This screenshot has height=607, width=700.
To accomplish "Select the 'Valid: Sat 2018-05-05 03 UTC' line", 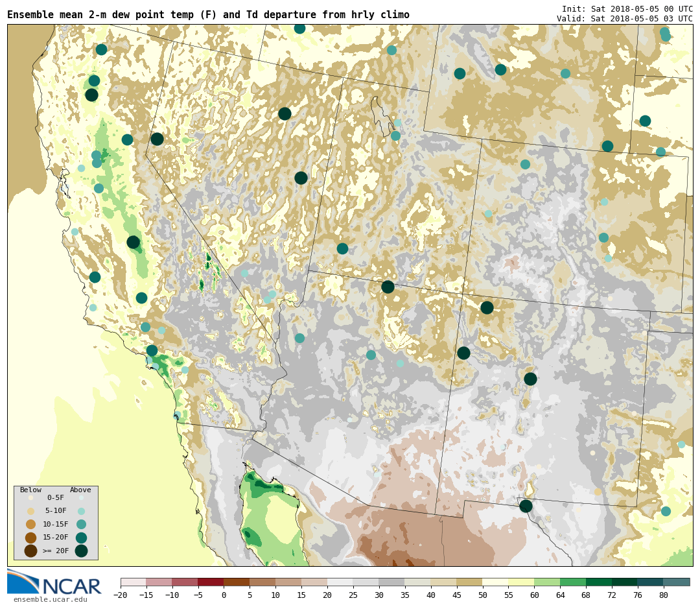I will (625, 18).
